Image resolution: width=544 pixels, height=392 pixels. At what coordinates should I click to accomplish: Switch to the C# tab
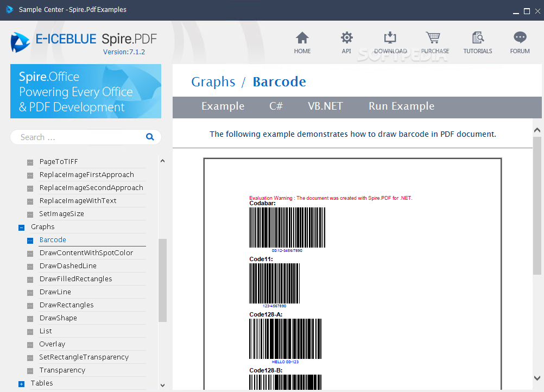(x=276, y=106)
